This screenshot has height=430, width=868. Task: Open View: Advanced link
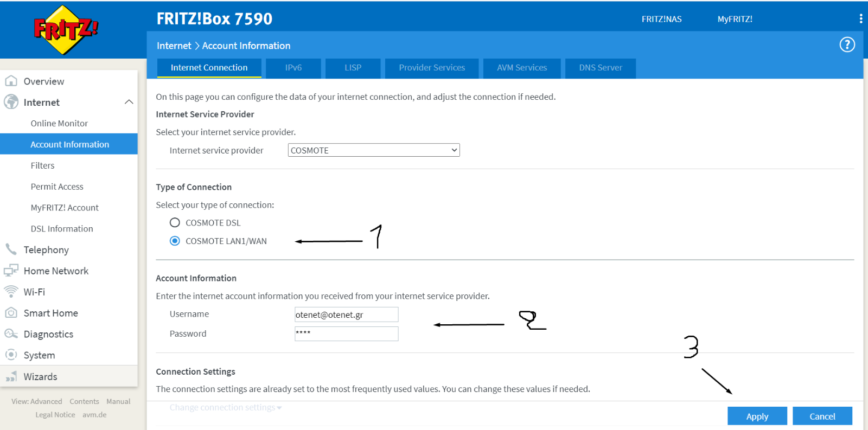pyautogui.click(x=37, y=401)
